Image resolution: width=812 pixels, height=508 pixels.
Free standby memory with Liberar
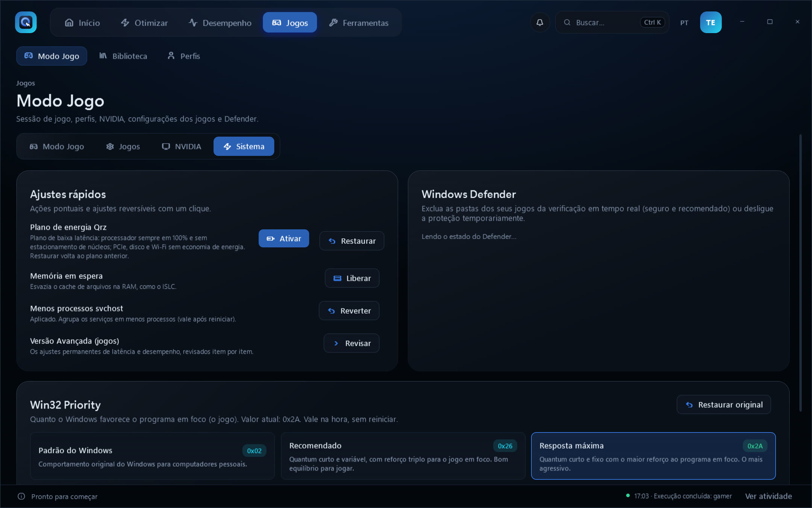(x=352, y=278)
